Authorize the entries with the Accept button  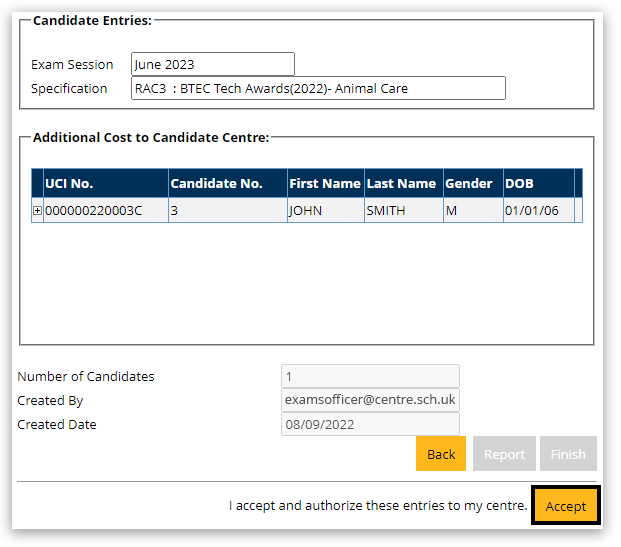pos(565,506)
